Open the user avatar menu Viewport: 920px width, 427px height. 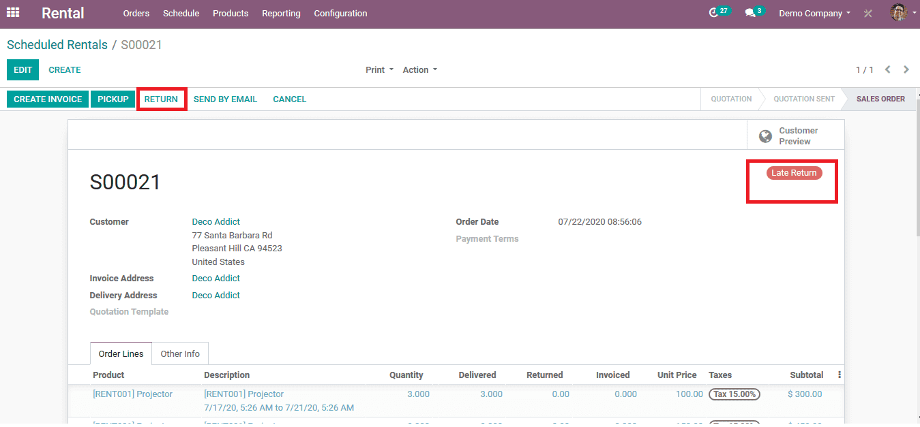click(x=898, y=13)
